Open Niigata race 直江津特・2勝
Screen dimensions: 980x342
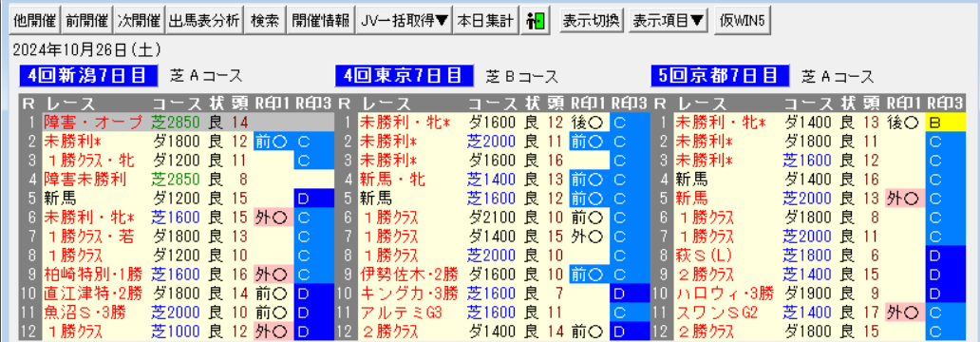click(93, 294)
